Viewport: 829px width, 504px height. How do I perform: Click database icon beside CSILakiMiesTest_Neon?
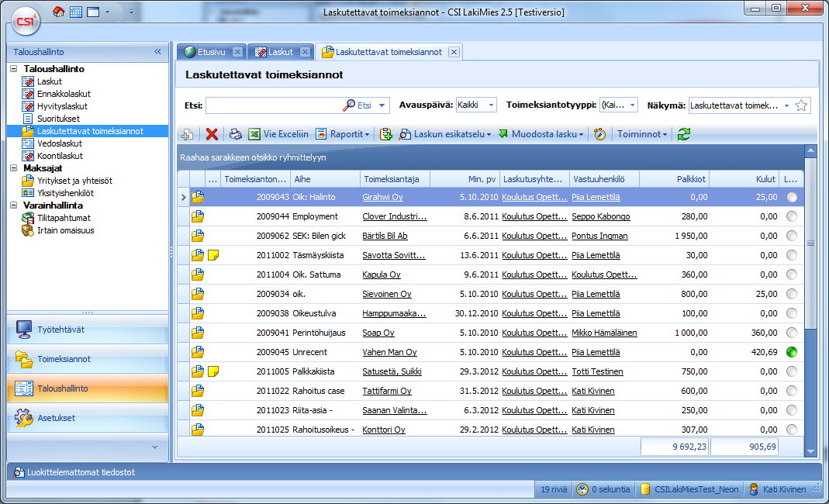645,489
